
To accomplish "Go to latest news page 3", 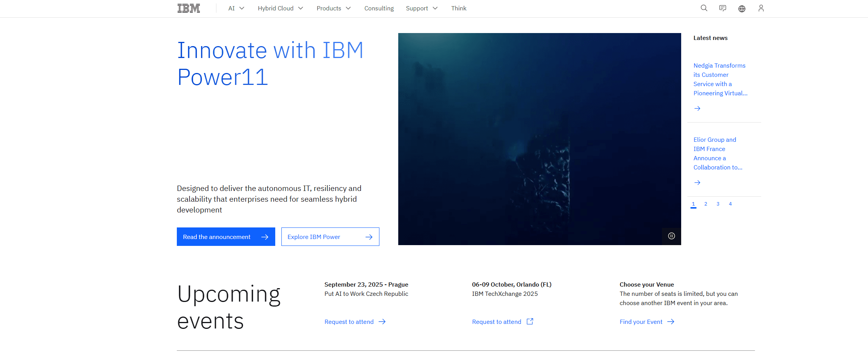I will click(718, 204).
